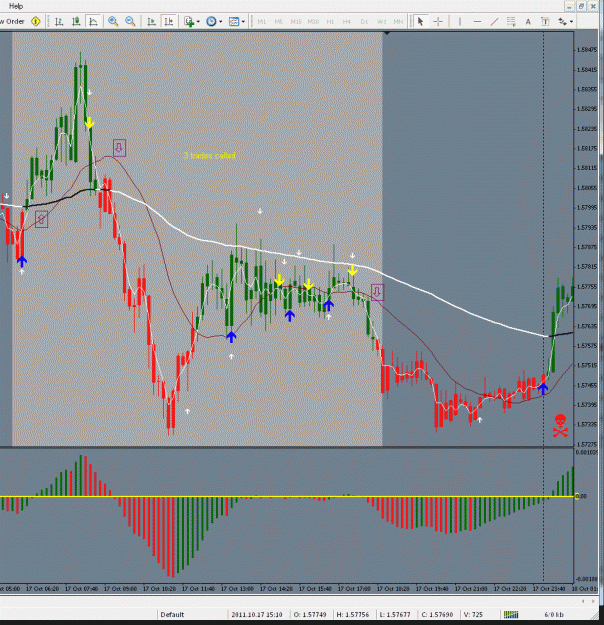Select the equidistant channel tool

[x=511, y=22]
